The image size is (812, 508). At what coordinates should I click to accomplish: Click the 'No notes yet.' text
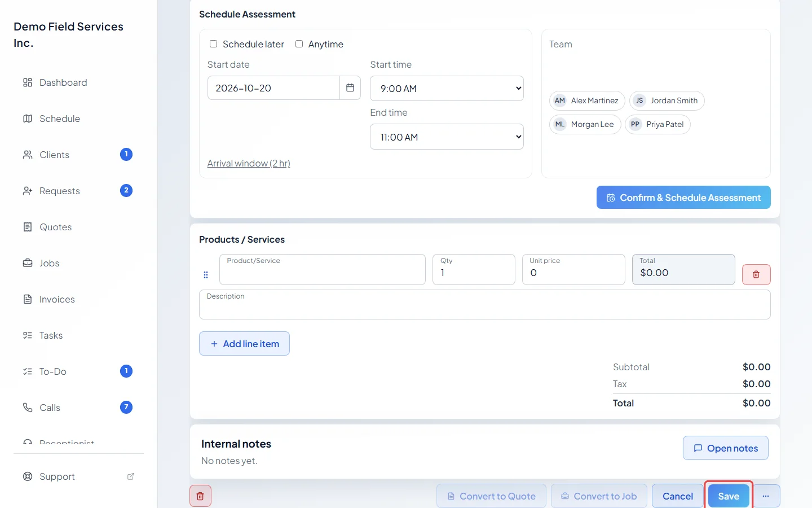click(230, 461)
